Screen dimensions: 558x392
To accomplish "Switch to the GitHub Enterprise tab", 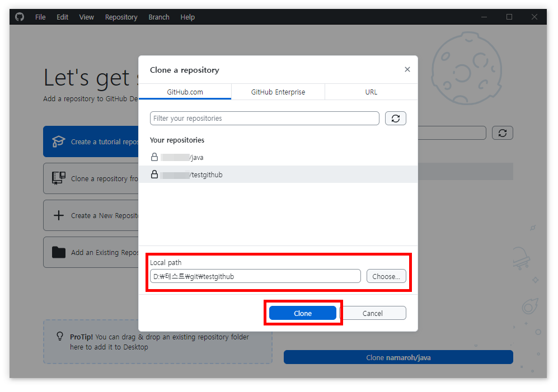I will [x=278, y=92].
